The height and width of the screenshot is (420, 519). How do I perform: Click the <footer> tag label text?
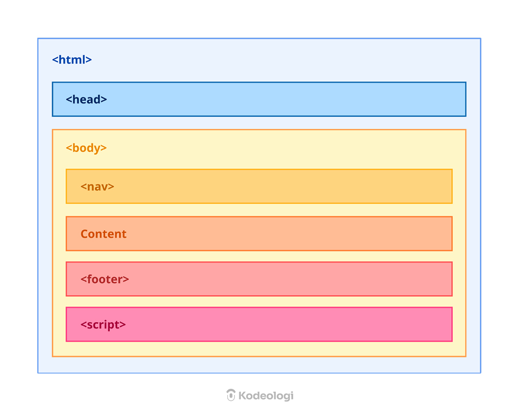point(104,279)
